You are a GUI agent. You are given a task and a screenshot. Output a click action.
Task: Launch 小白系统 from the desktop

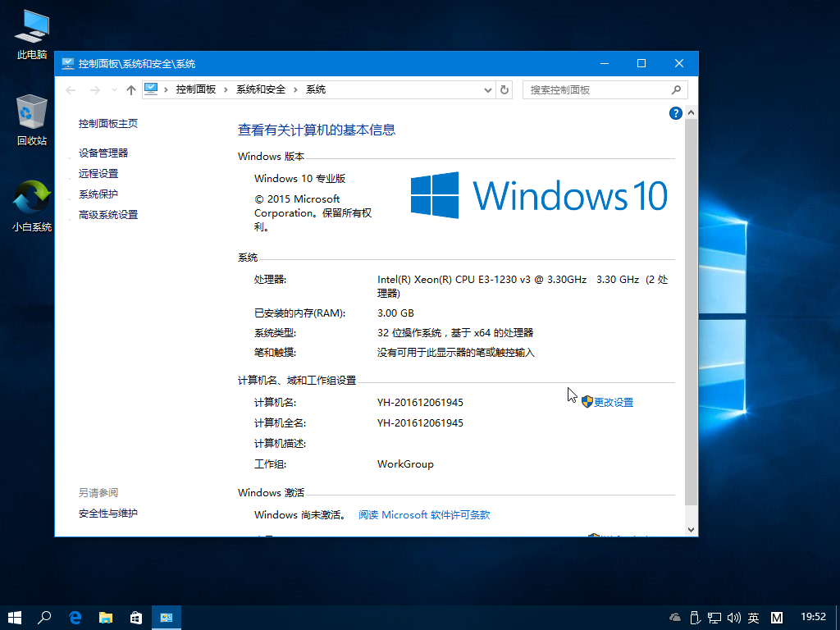[x=30, y=203]
